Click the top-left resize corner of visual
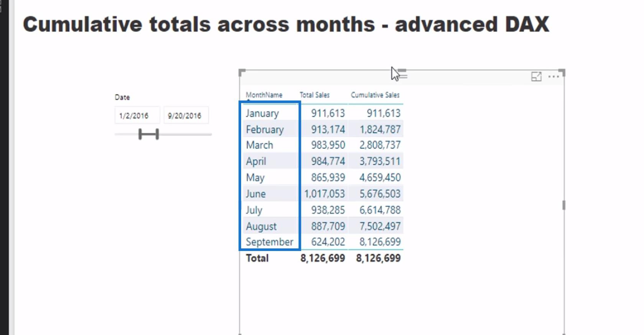Screen dimensions: 644x335 tap(242, 72)
